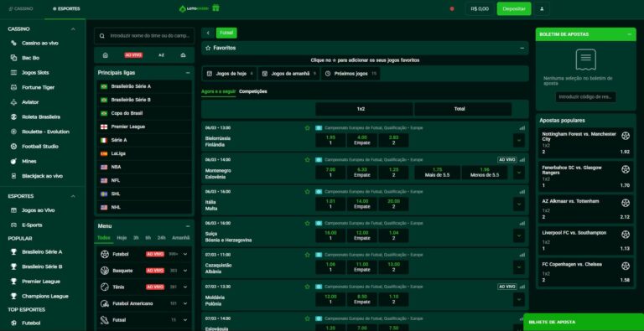Image resolution: width=644 pixels, height=331 pixels.
Task: Favorite the Suíça vs Bósnia match
Action: point(307,224)
